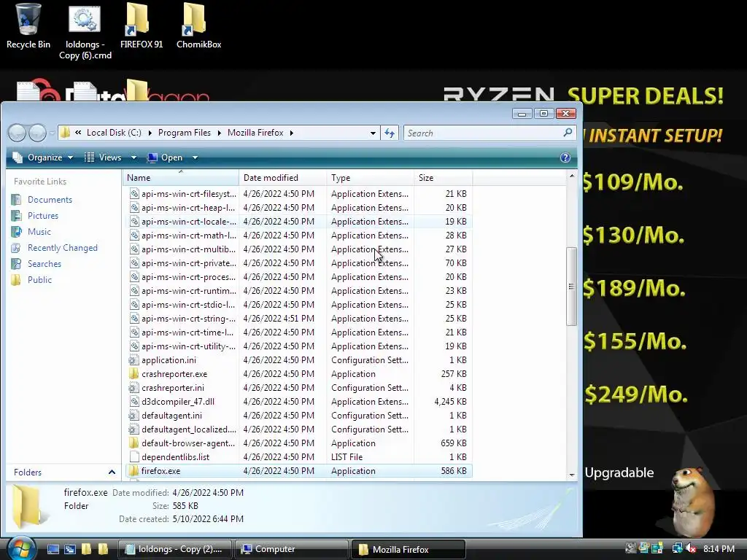Select the firefox.exe file icon

click(134, 471)
